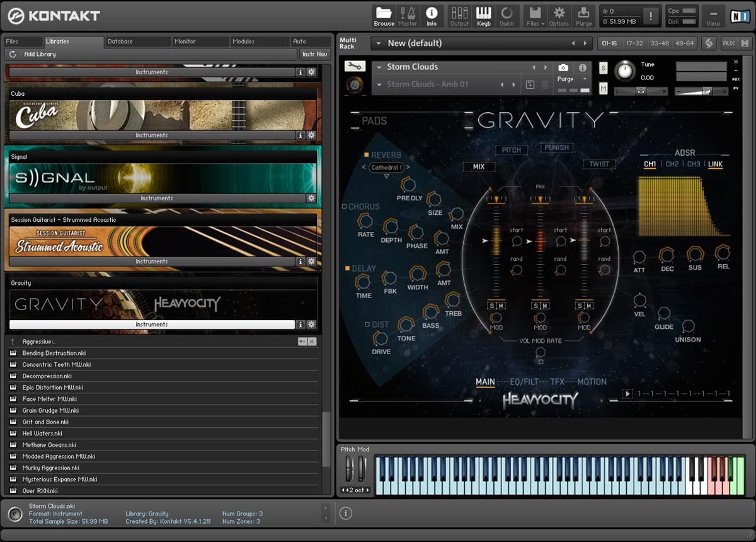Open the Storm Clouds - Amb 01 snapshot dropdown

tap(379, 84)
